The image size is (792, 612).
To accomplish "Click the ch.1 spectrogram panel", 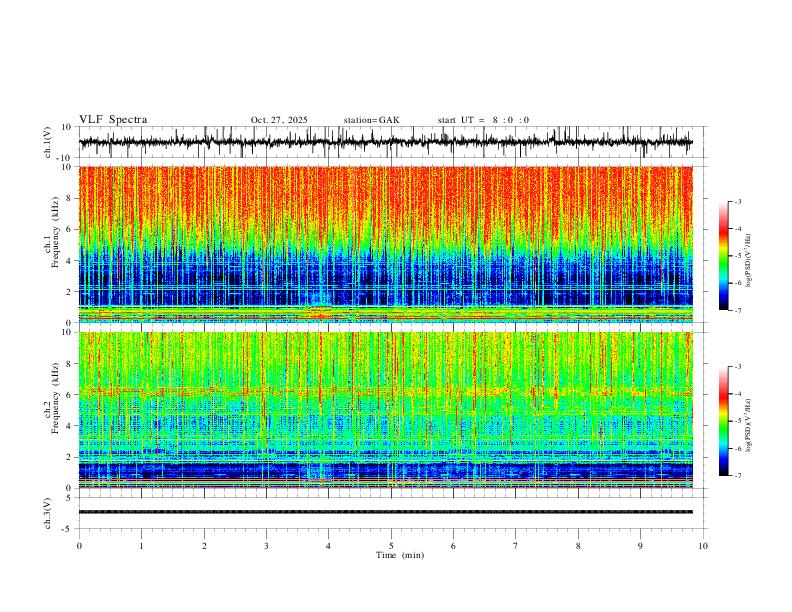I will (x=385, y=244).
